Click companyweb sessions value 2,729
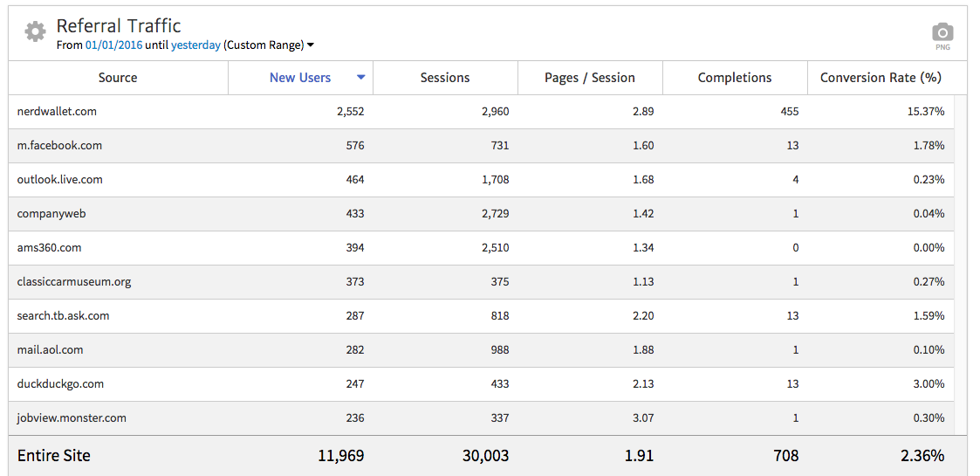This screenshot has height=476, width=980. point(495,213)
